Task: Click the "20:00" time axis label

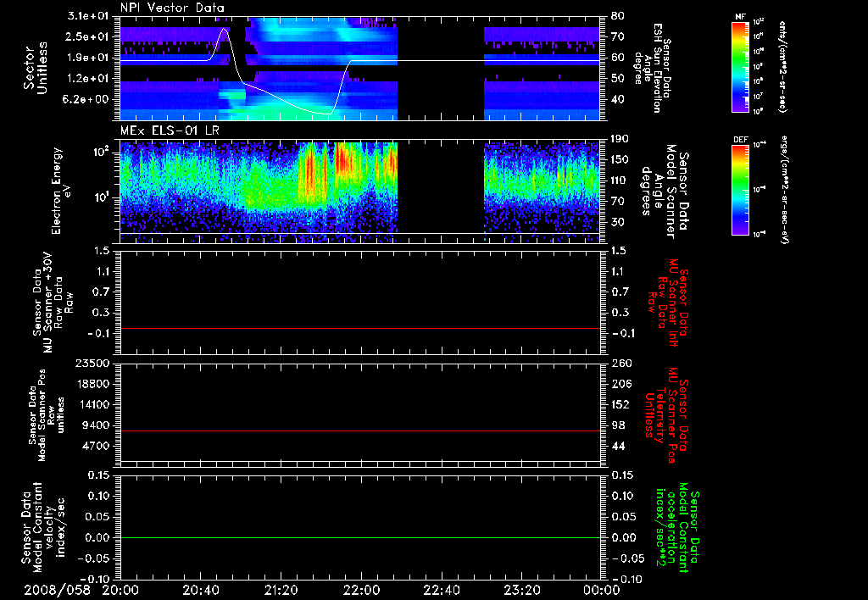Action: pyautogui.click(x=120, y=590)
